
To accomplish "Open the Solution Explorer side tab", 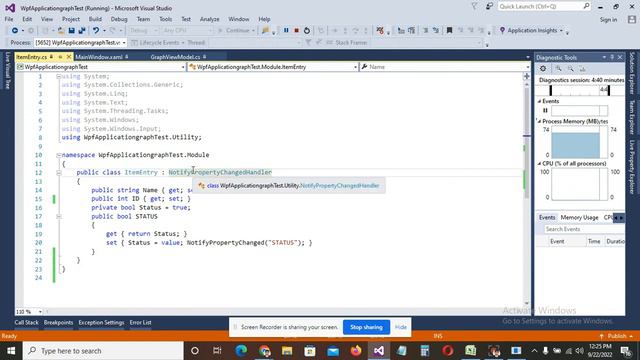I will click(x=632, y=73).
